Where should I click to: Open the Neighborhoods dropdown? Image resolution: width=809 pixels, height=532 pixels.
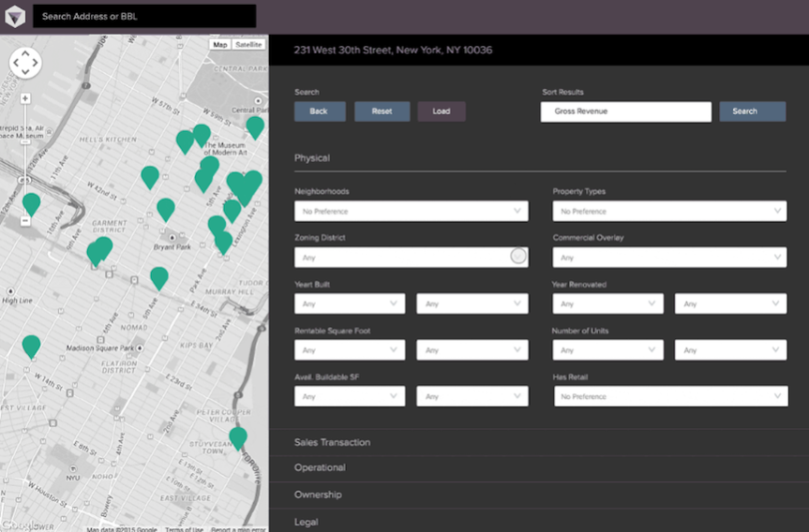411,212
